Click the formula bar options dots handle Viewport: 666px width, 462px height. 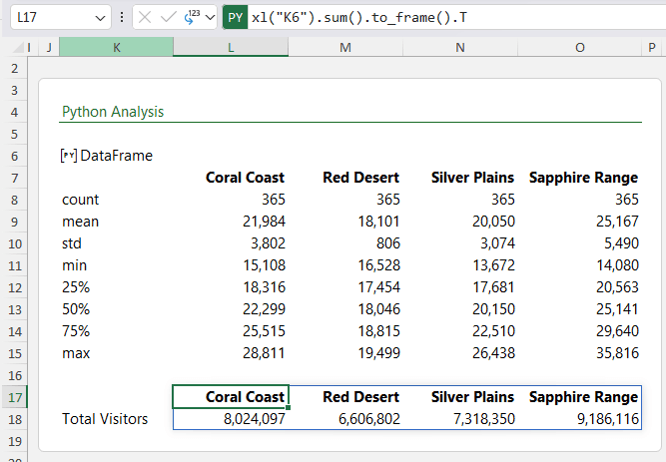coord(122,17)
